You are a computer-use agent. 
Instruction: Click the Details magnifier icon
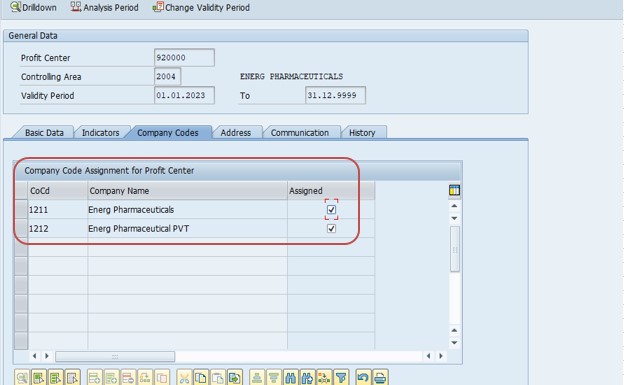coord(22,377)
